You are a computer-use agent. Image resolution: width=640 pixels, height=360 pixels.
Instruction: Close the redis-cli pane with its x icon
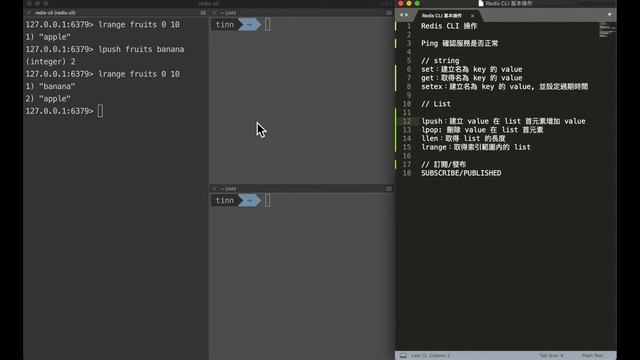click(29, 13)
